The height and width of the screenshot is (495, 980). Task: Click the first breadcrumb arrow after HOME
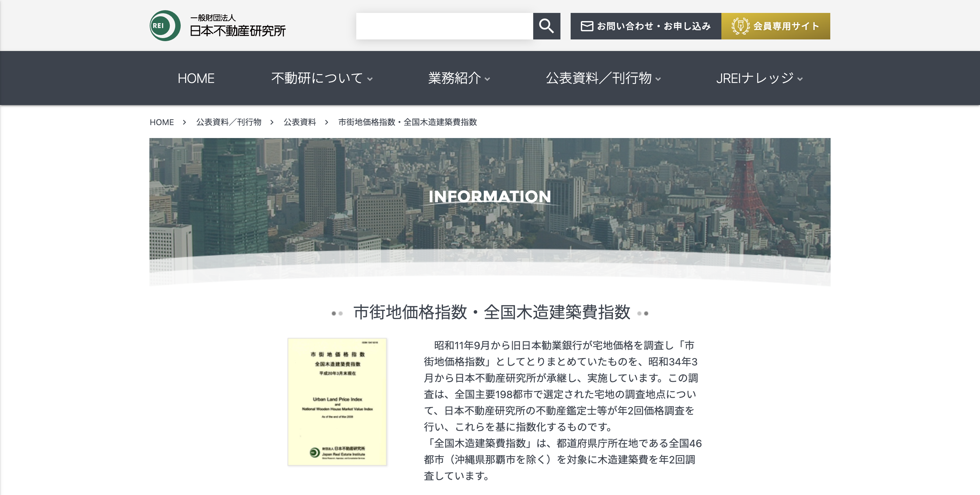pos(184,122)
